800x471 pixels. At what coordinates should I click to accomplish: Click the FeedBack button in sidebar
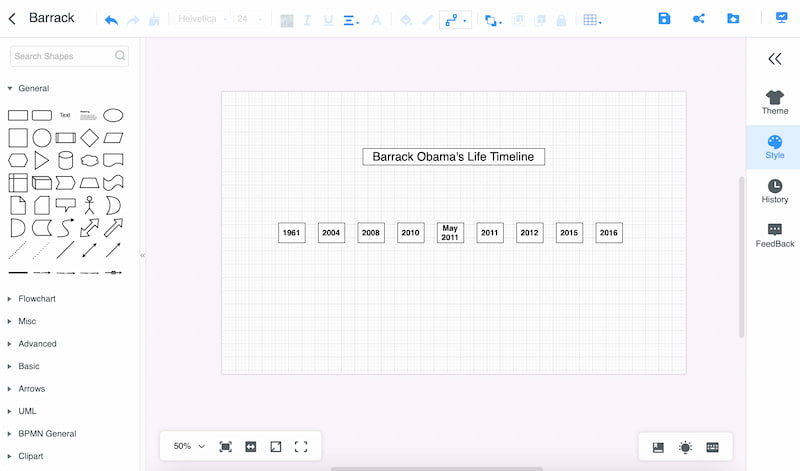click(774, 235)
